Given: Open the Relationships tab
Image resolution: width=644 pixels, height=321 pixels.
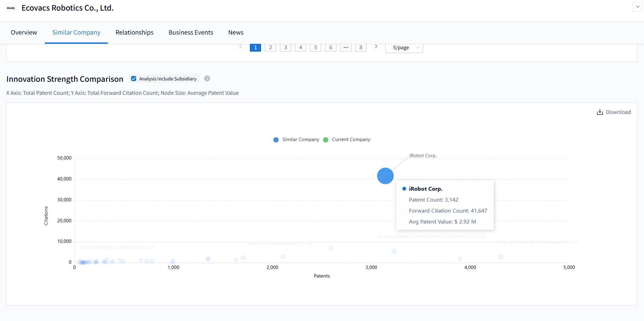Looking at the screenshot, I should pos(134,33).
